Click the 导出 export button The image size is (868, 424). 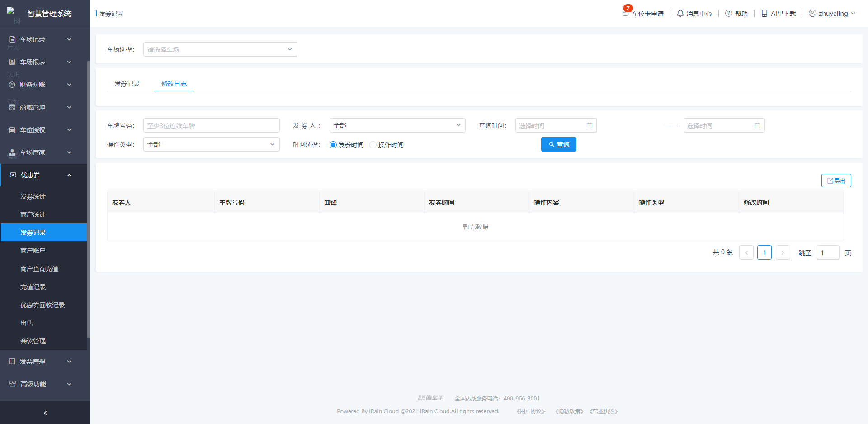[836, 181]
